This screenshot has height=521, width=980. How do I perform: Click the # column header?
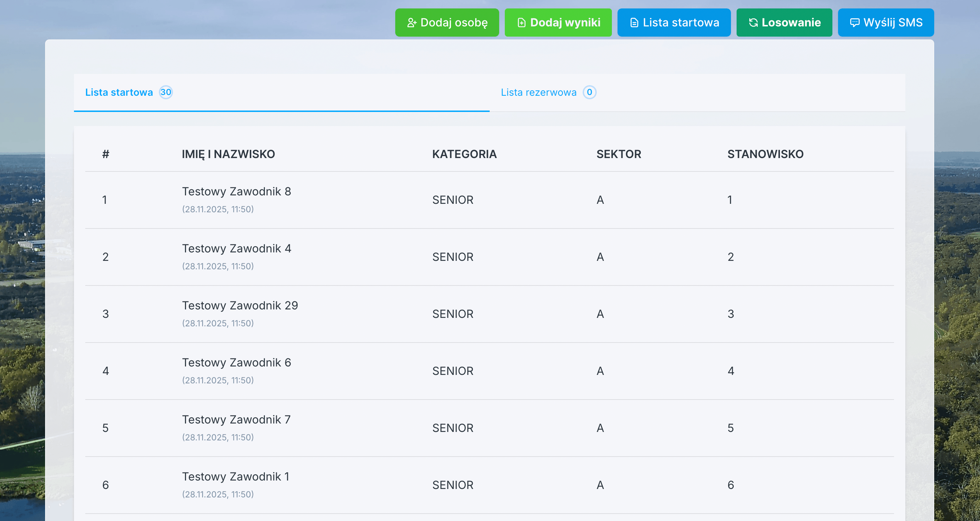click(x=105, y=154)
